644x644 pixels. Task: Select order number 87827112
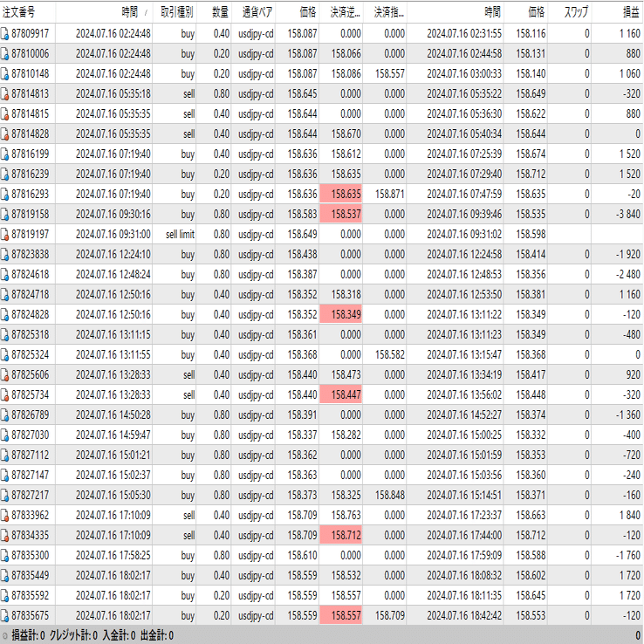(30, 455)
